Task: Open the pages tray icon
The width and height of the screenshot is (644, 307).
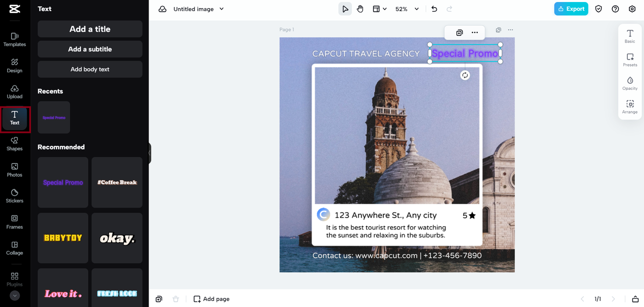Action: coord(636,299)
